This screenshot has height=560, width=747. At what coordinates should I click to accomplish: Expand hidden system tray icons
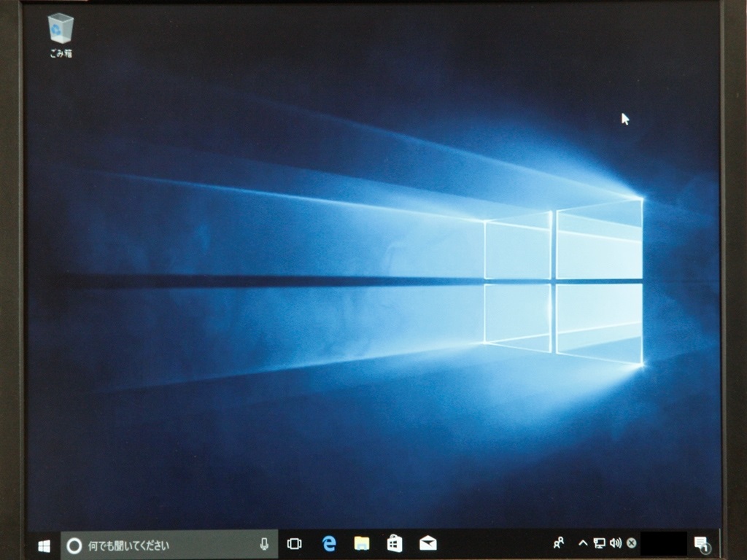(x=583, y=542)
